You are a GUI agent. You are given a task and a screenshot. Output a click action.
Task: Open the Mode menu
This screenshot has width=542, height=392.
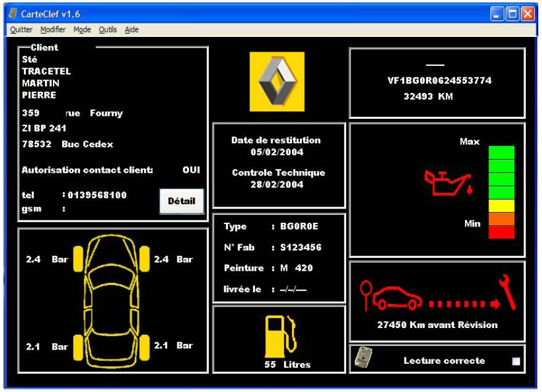click(82, 30)
